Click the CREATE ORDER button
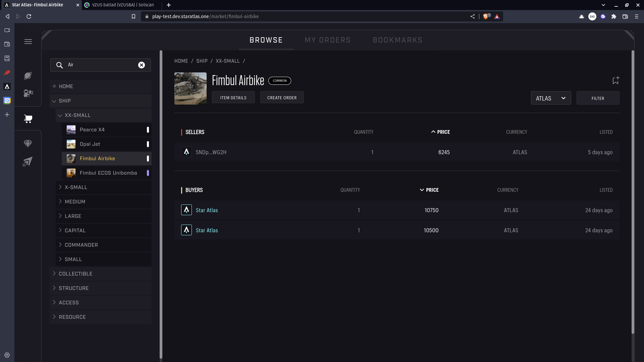Screen dimensions: 644x362 (x=282, y=98)
